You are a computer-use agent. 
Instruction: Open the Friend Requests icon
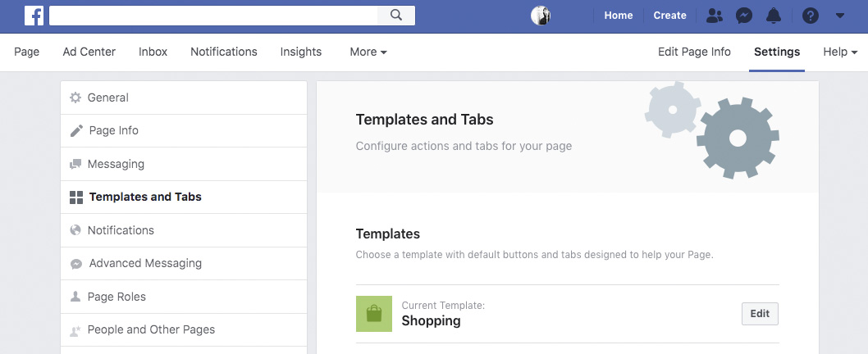(x=715, y=16)
